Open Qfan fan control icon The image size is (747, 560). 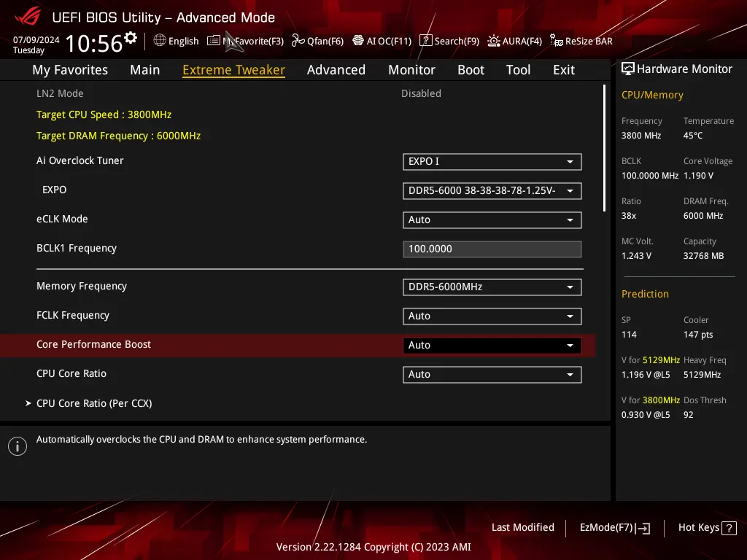pyautogui.click(x=298, y=41)
